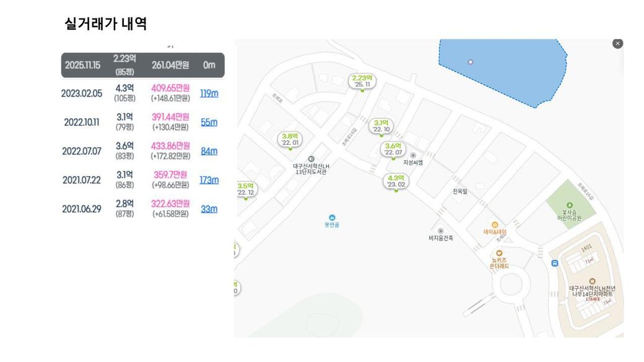Viewport: 644px width, 362px height.
Task: Select the highlighted 2025.11.15 transaction row
Action: [142, 65]
